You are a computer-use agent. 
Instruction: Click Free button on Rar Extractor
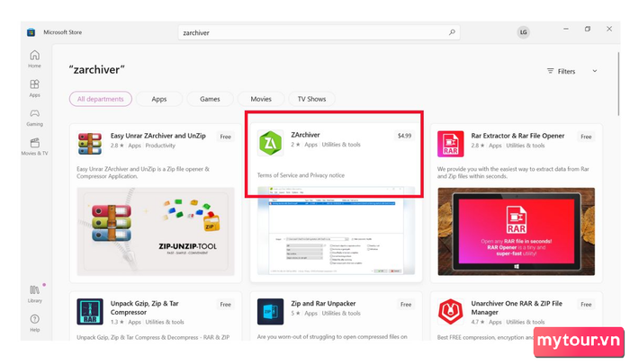coord(586,137)
